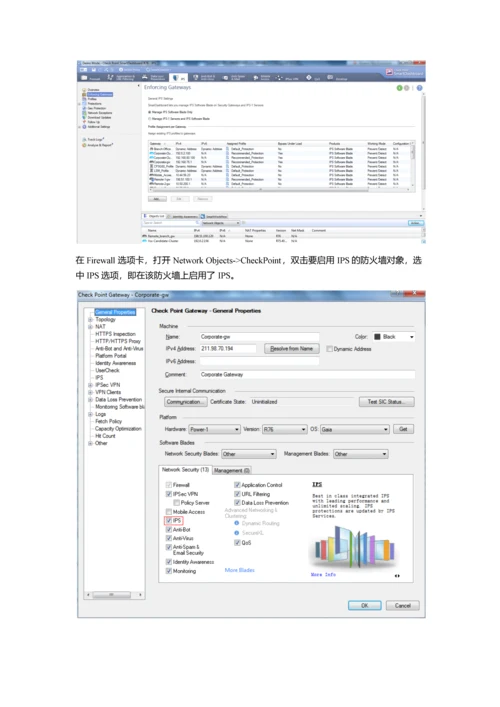
Task: Open the Hardware dropdown showing Power-1
Action: point(215,429)
